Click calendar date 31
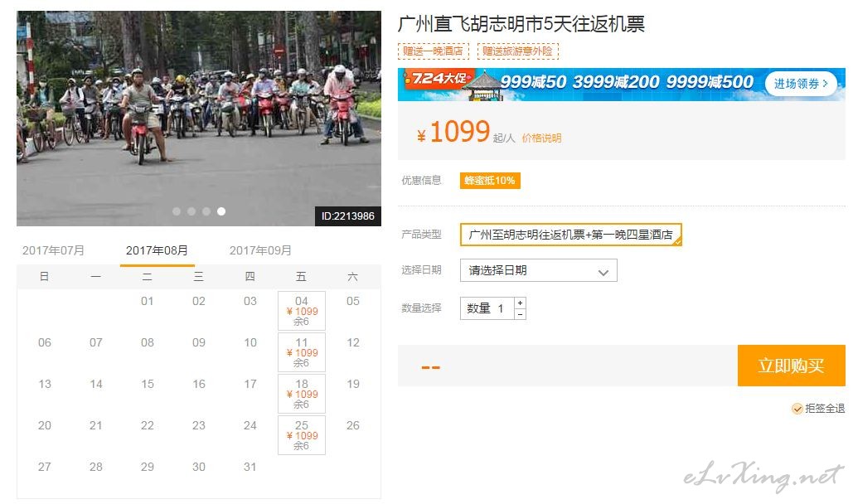Image resolution: width=853 pixels, height=504 pixels. [x=250, y=467]
